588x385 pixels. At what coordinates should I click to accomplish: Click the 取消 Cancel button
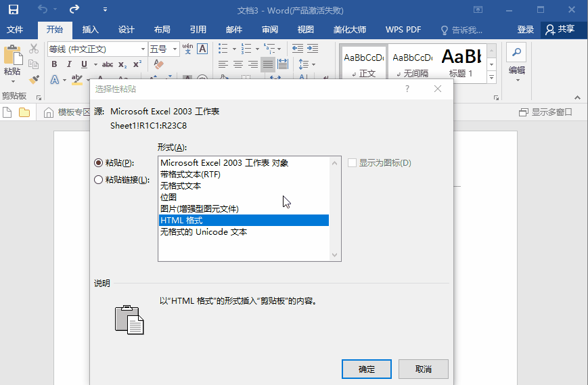pos(424,369)
